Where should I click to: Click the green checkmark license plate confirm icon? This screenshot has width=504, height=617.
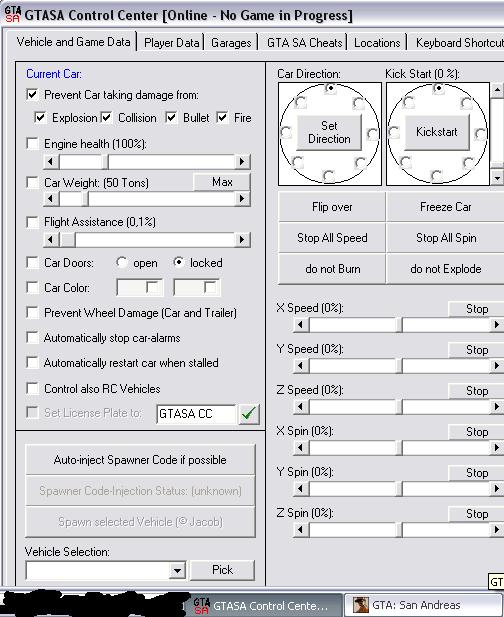pyautogui.click(x=249, y=414)
